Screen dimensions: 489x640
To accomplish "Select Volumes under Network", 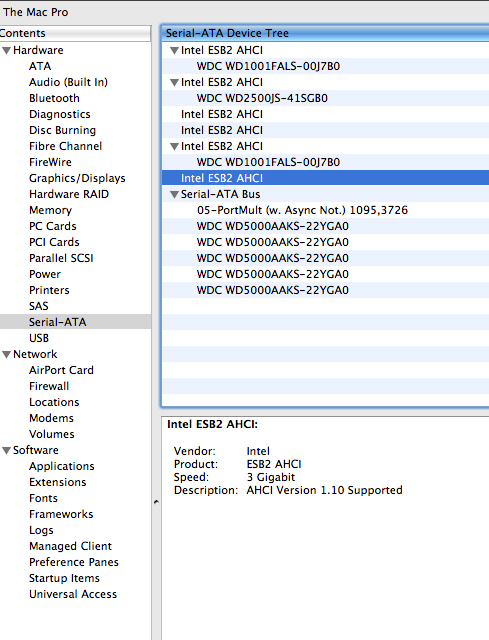I will pos(52,434).
